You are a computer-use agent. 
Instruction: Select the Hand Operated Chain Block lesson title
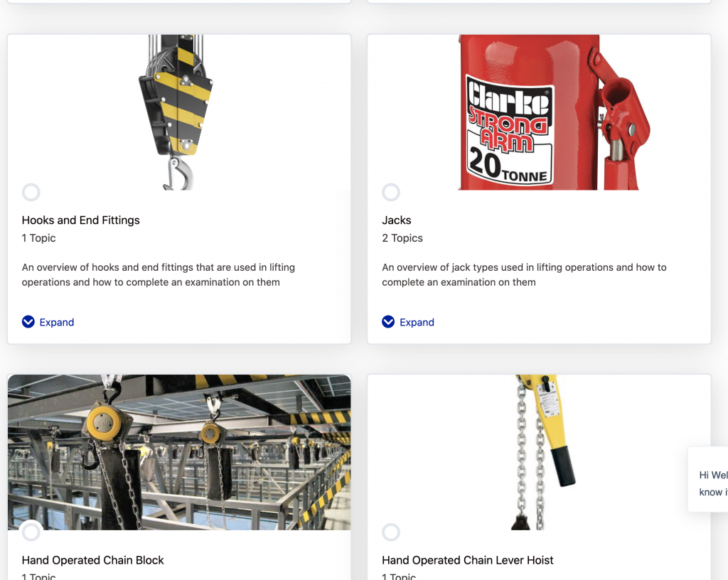(92, 560)
